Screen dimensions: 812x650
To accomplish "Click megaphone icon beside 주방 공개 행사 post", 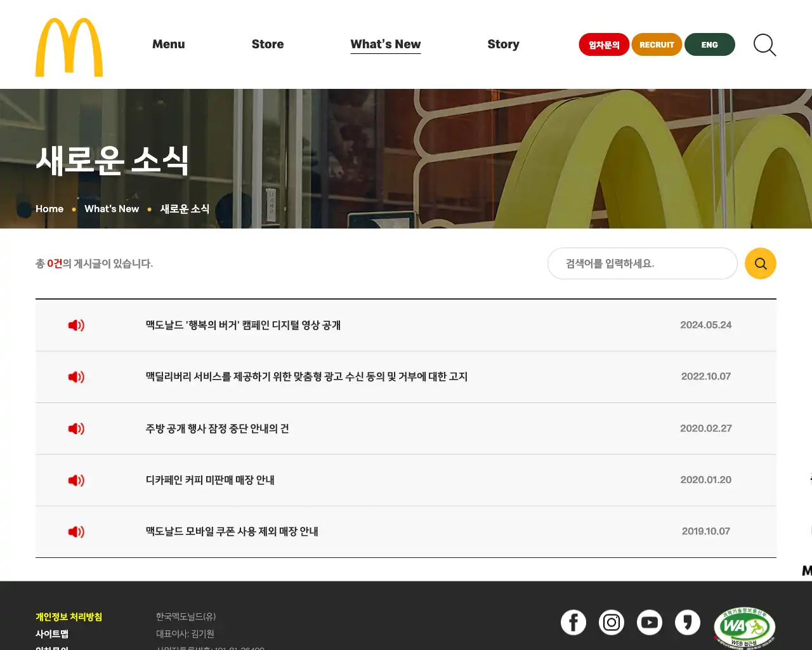I will coord(76,428).
